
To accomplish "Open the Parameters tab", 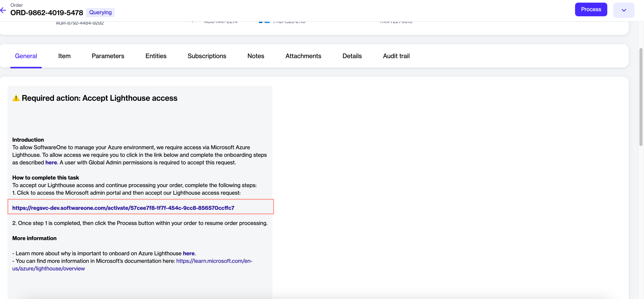I will pyautogui.click(x=108, y=56).
